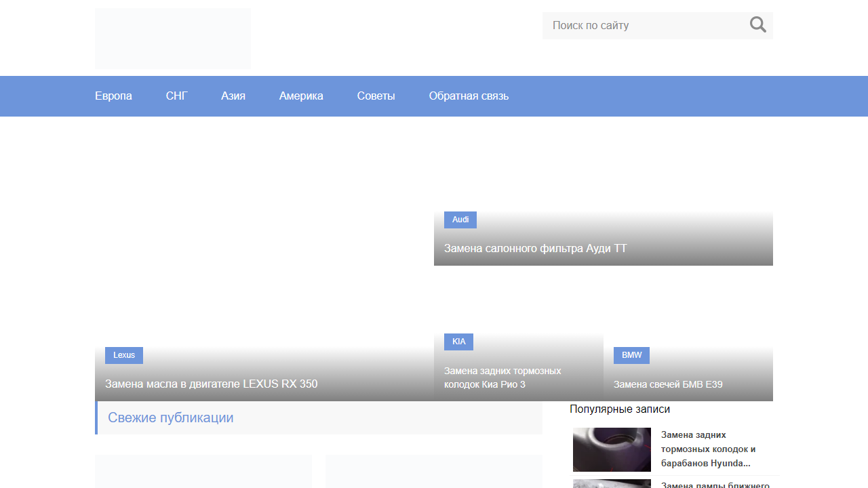Open the Америка navigation category
This screenshot has height=488, width=868.
301,96
